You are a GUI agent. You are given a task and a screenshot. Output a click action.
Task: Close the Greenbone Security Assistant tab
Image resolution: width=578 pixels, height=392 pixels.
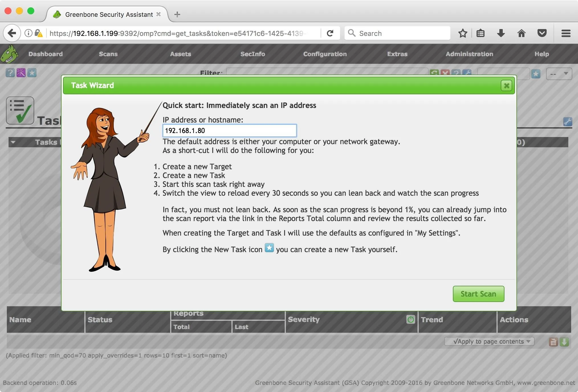click(158, 14)
